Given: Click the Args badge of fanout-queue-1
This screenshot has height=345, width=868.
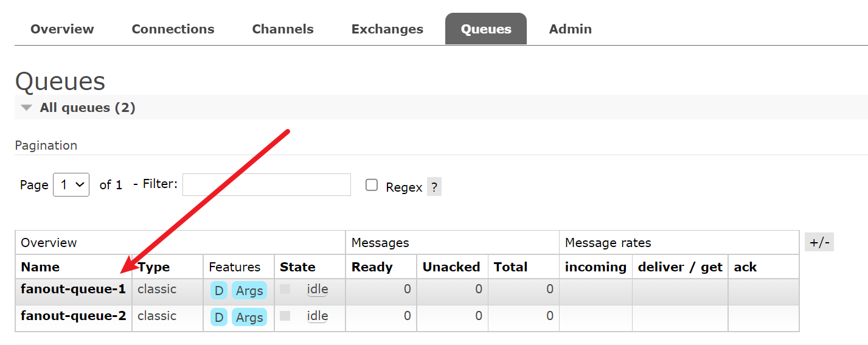Looking at the screenshot, I should pos(249,291).
